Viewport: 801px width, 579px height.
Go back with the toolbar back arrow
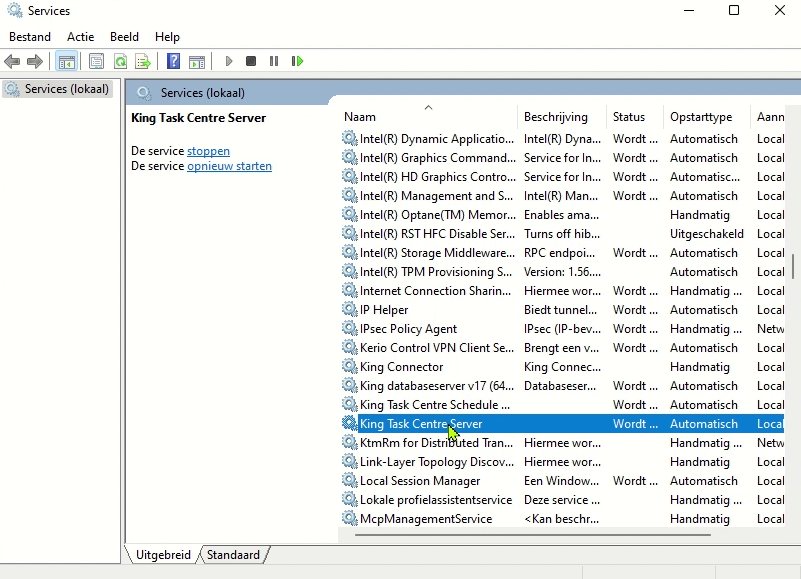pos(12,62)
